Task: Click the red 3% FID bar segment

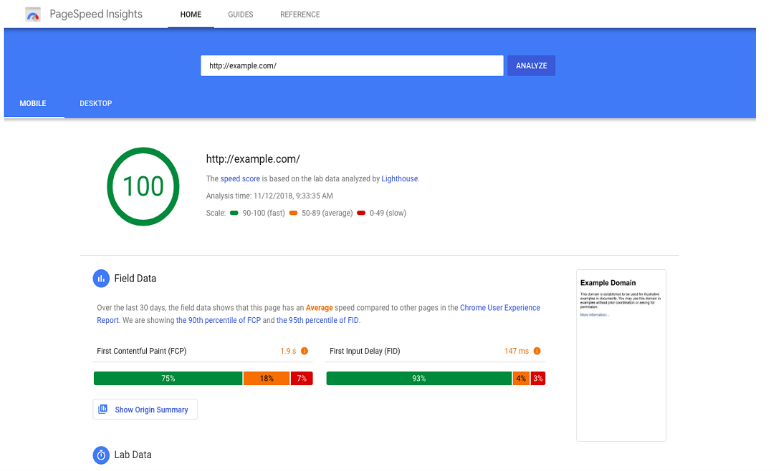Action: click(538, 378)
